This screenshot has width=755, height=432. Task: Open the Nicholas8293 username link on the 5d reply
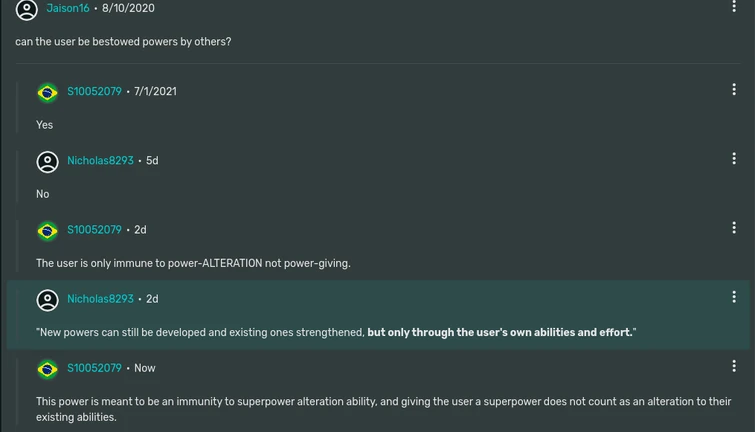click(x=100, y=161)
